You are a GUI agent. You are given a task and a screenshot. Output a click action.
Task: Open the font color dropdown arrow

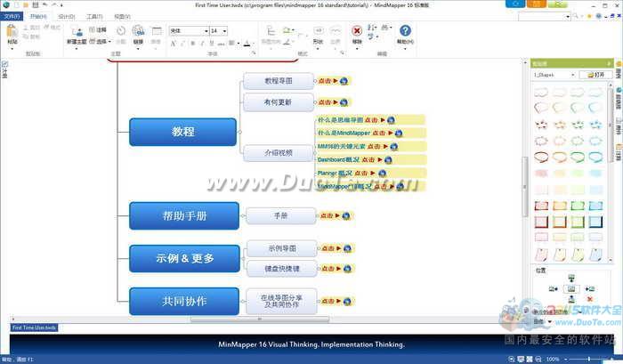point(253,44)
